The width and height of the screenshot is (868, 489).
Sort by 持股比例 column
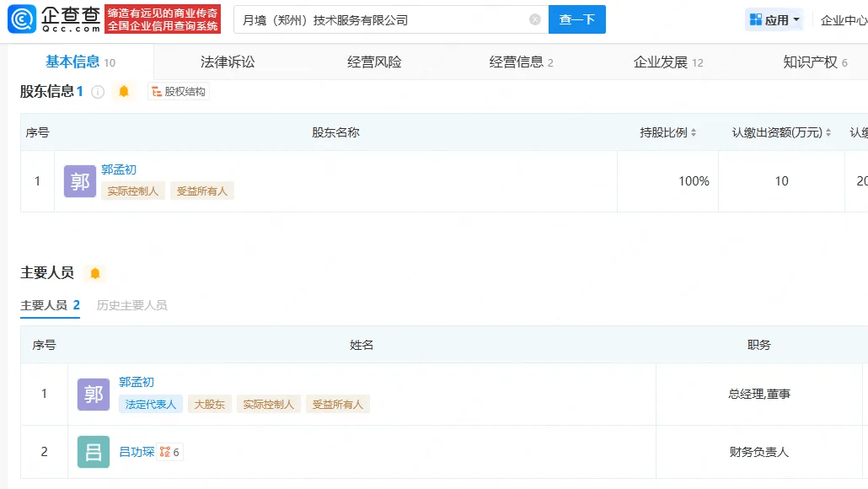tap(694, 132)
